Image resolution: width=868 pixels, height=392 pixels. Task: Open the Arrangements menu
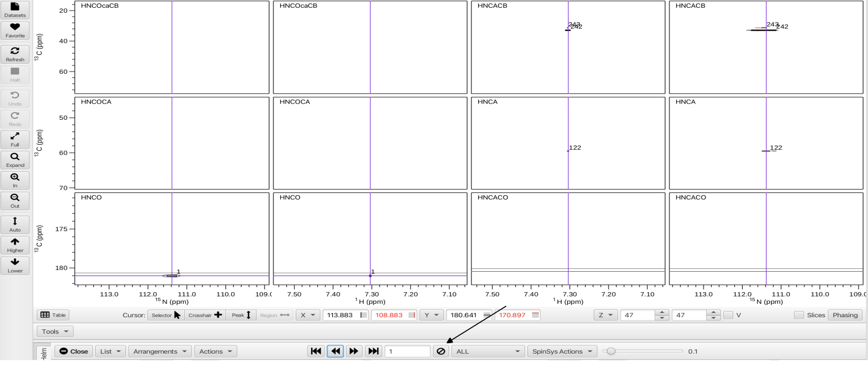coord(160,352)
